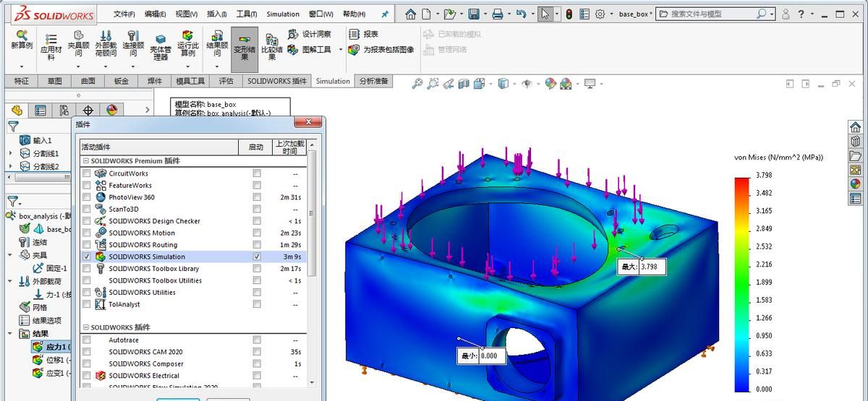This screenshot has height=401, width=868.
Task: Select the 网格 (Mesh) tree item
Action: tap(33, 307)
